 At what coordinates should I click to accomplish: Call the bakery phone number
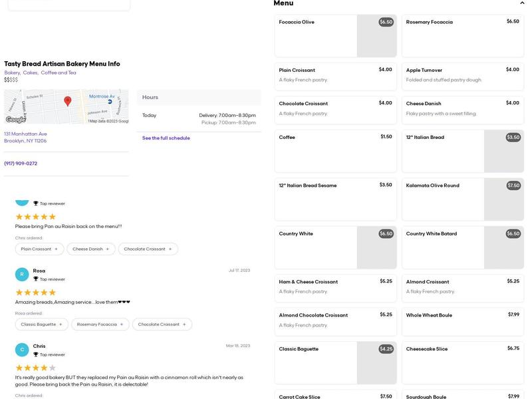pos(21,164)
